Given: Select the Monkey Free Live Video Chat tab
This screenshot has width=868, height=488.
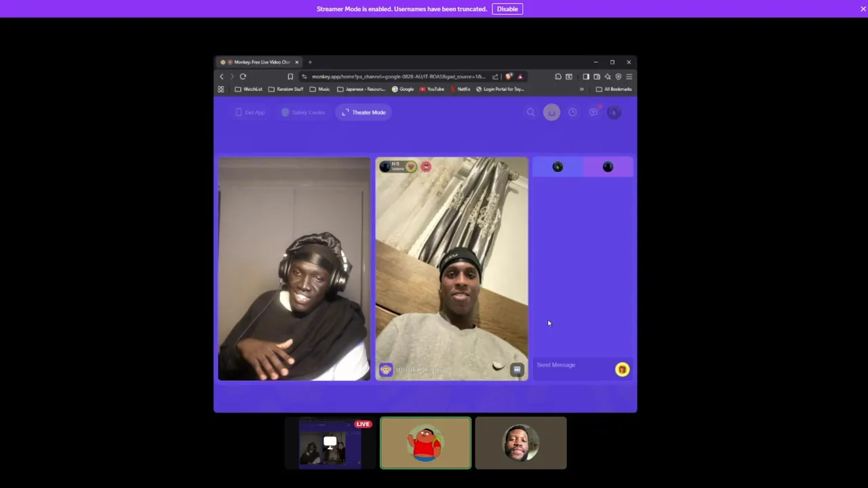Looking at the screenshot, I should (260, 62).
